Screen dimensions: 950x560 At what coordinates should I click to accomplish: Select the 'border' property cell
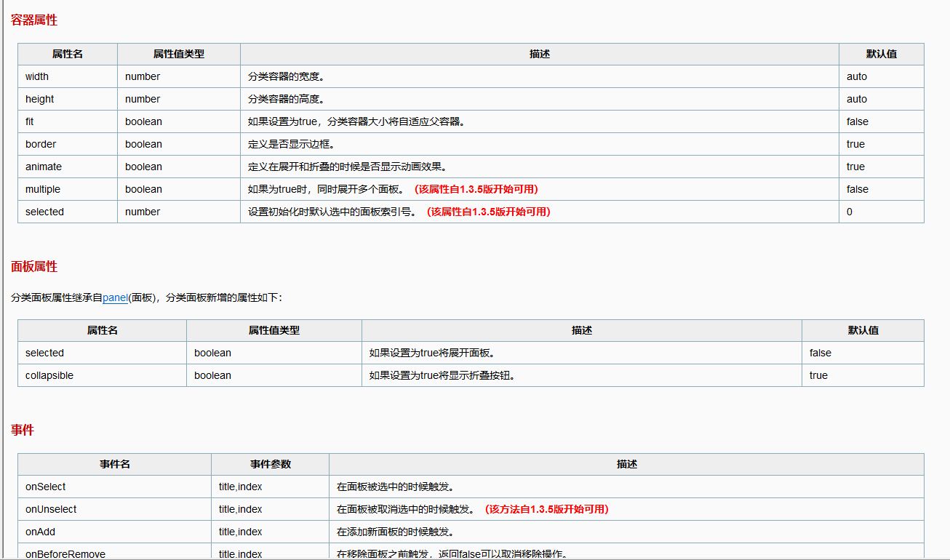tap(68, 144)
